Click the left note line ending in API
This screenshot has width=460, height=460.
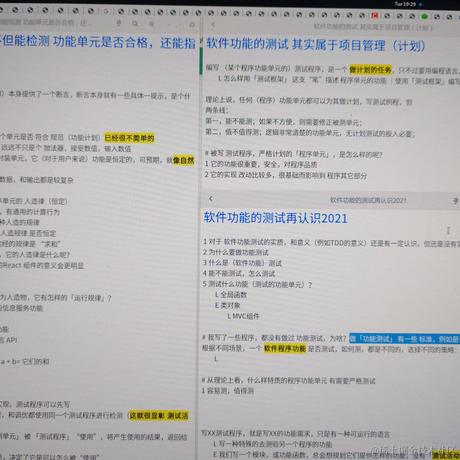8,340
